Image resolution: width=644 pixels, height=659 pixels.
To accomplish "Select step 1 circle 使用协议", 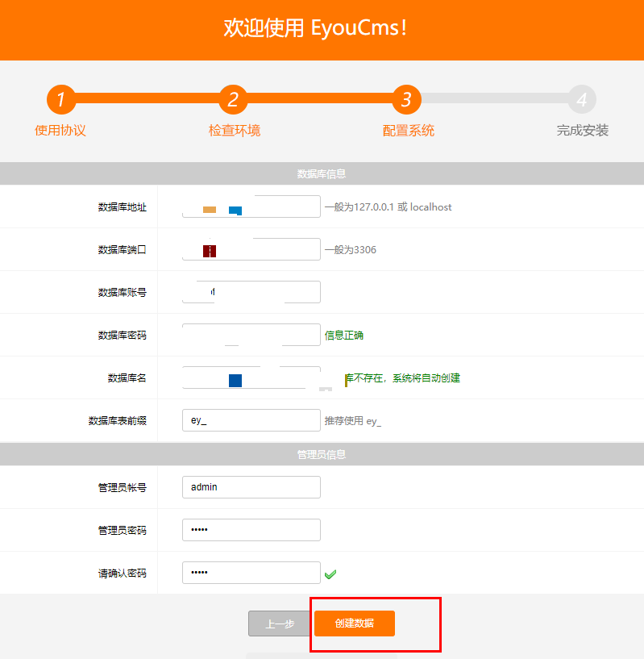I will click(61, 99).
